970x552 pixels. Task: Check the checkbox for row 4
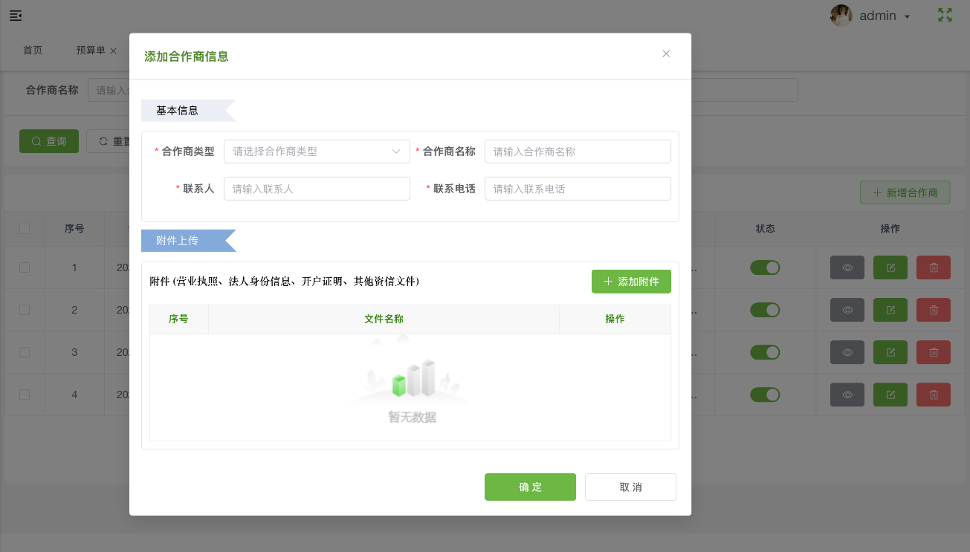click(x=25, y=394)
